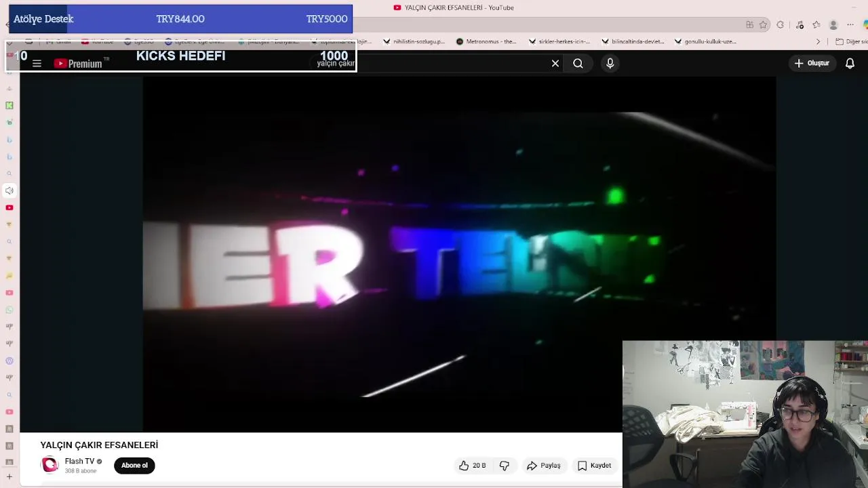Screen dimensions: 868x488
Task: Click the Atölye Destek overlay label
Action: pos(43,19)
